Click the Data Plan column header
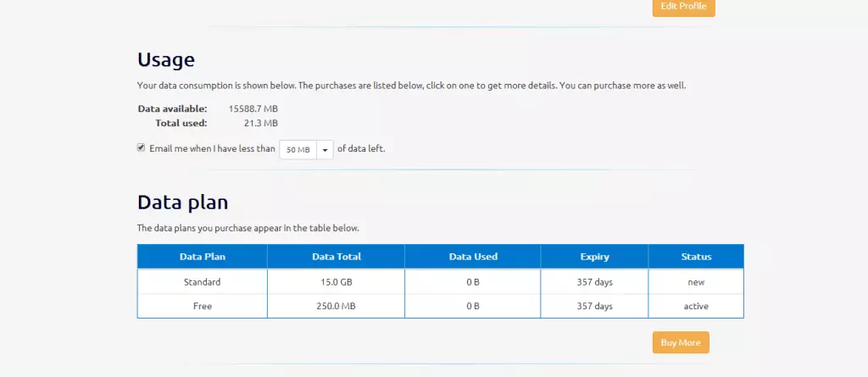868x377 pixels. pos(203,257)
